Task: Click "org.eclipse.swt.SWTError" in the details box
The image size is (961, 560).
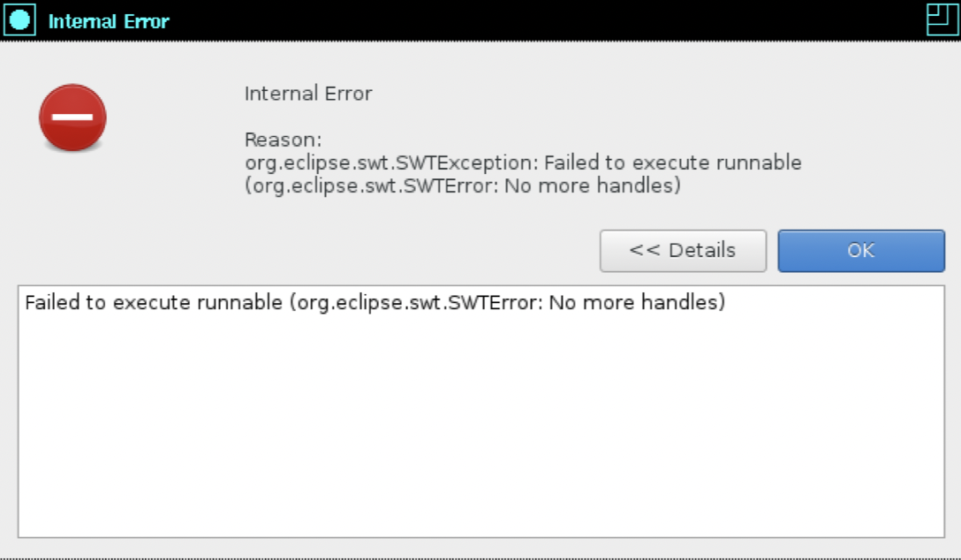Action: tap(420, 303)
